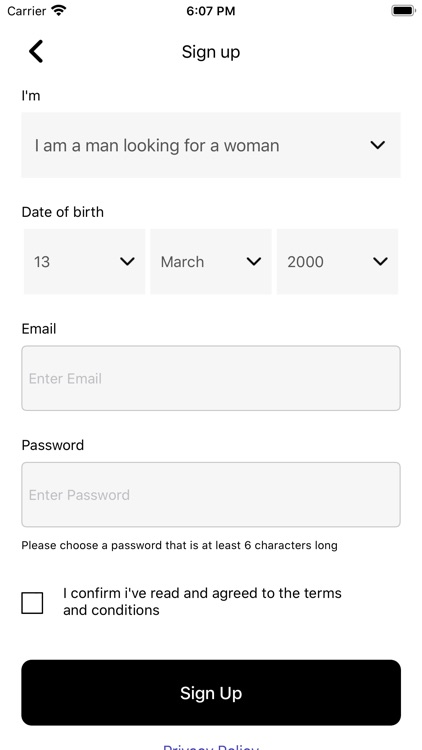Focus the Enter Email field
422x750 pixels.
tap(211, 378)
